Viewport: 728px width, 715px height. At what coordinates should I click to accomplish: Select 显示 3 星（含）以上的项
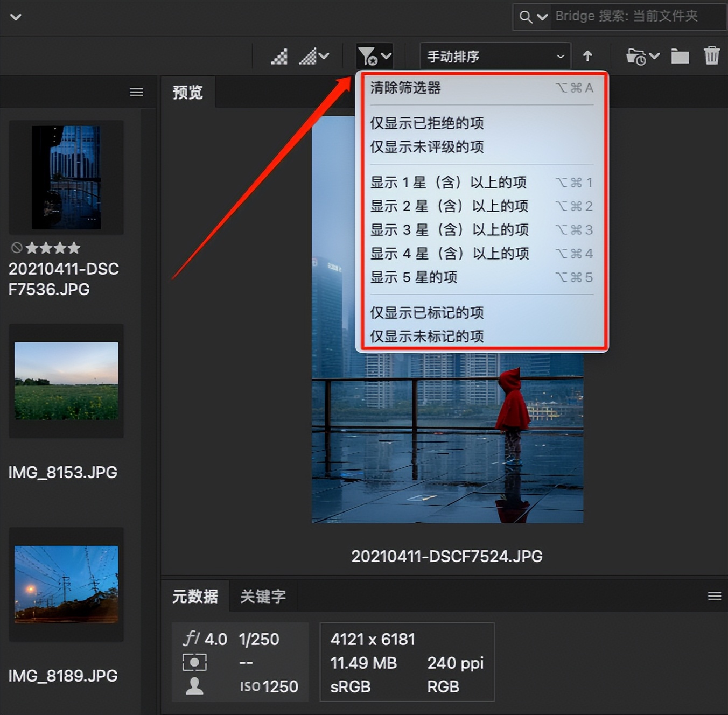point(449,230)
